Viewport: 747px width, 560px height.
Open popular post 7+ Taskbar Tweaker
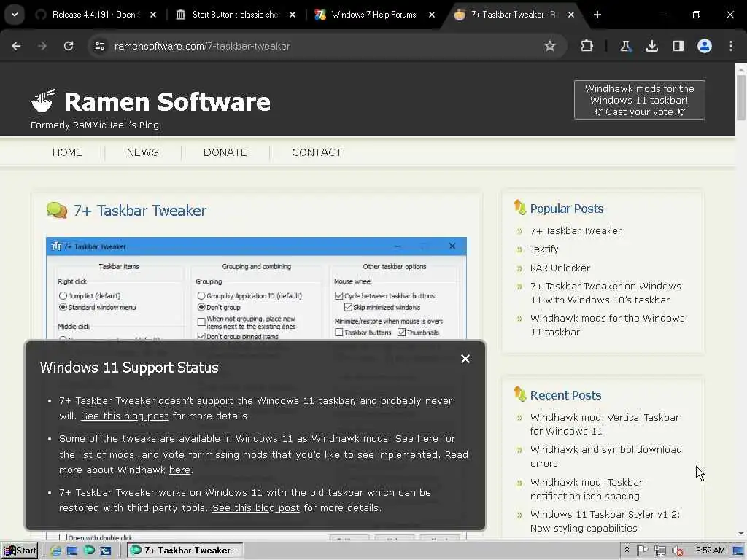coord(576,231)
